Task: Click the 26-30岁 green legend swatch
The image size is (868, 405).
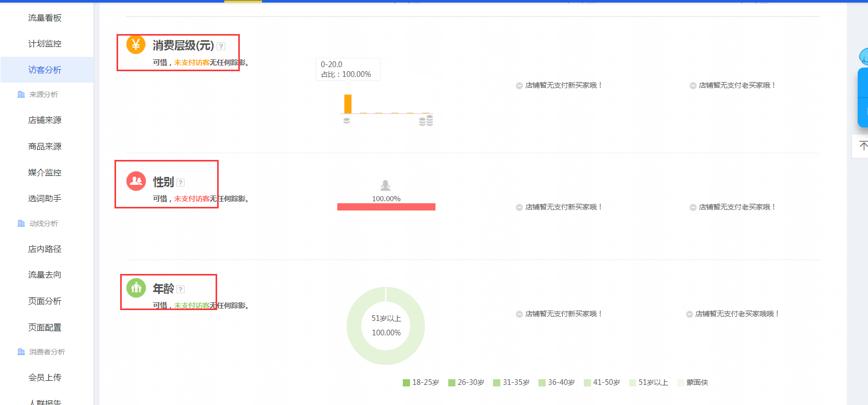Action: (452, 383)
